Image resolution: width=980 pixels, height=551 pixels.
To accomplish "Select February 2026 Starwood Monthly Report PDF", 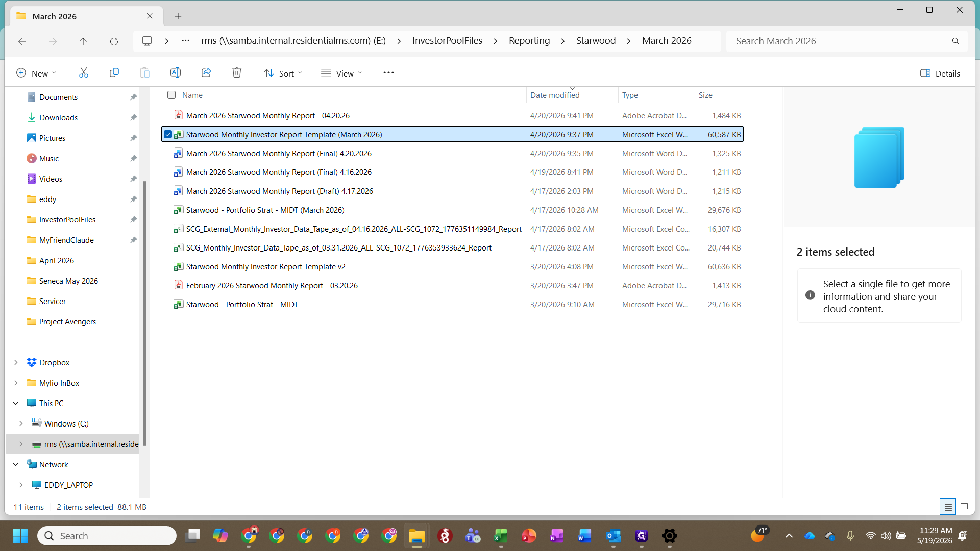I will coord(272,285).
